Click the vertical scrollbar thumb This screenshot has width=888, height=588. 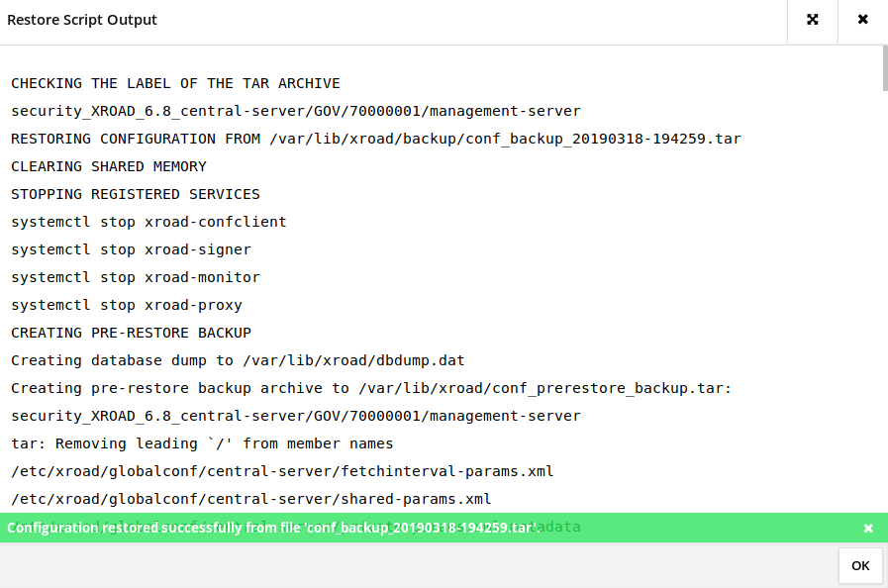point(884,69)
